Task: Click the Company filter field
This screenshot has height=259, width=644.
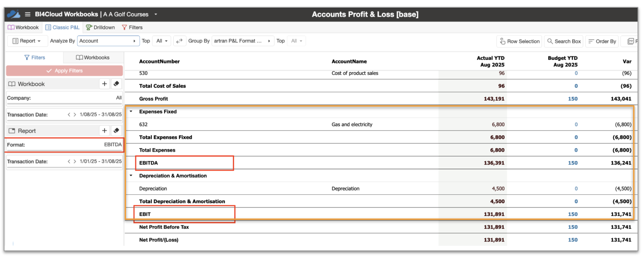Action: click(64, 98)
